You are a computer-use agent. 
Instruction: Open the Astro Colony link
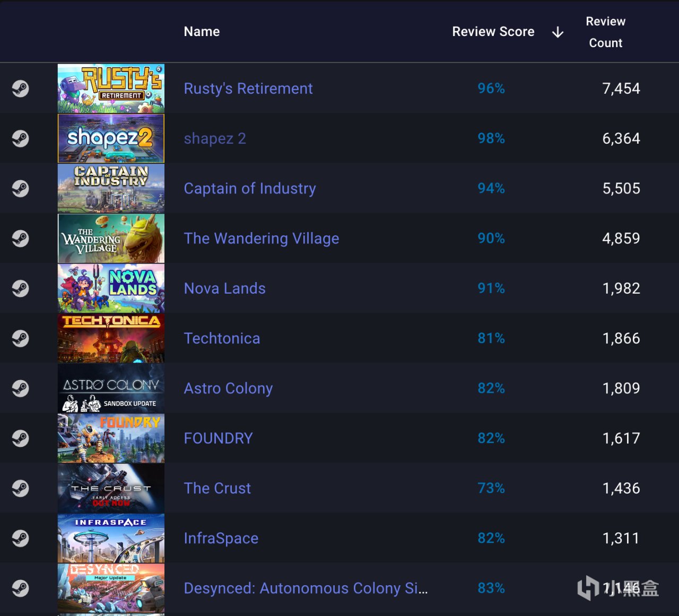(229, 389)
